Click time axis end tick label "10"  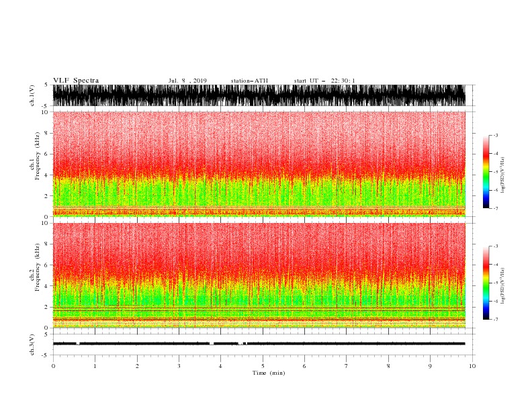tap(472, 366)
